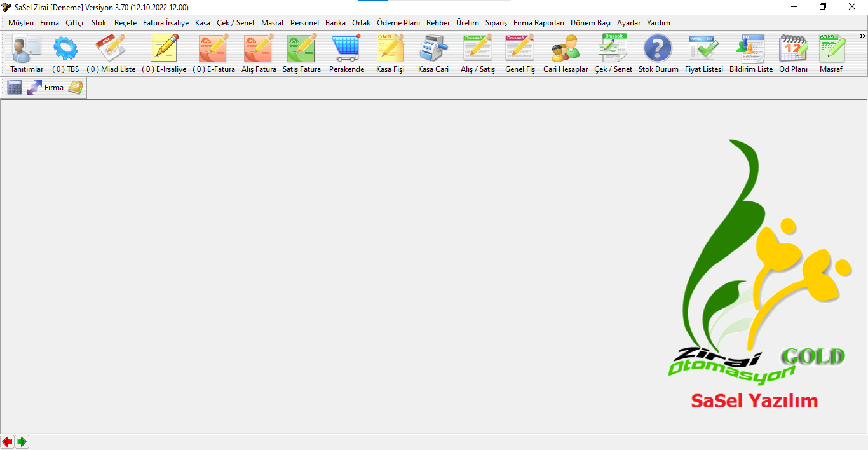Screen dimensions: 868x450
Task: Open the Banka menu
Action: [x=336, y=23]
